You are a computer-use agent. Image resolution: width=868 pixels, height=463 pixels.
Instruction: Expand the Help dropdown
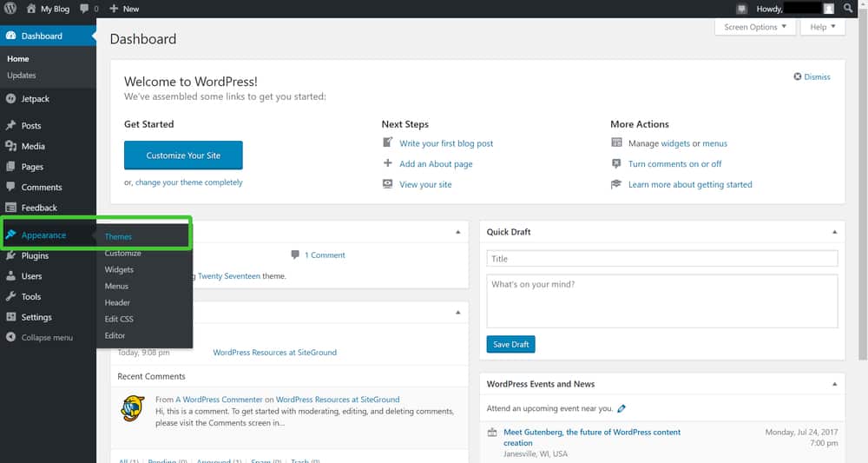pyautogui.click(x=823, y=27)
